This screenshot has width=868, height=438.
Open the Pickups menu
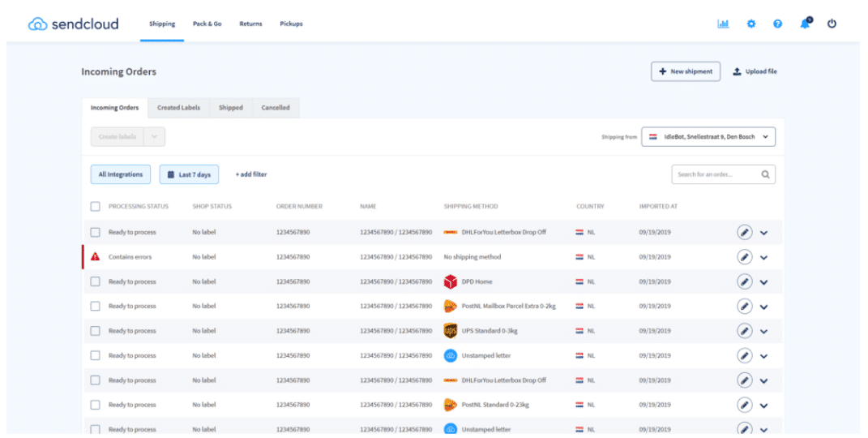click(x=291, y=24)
